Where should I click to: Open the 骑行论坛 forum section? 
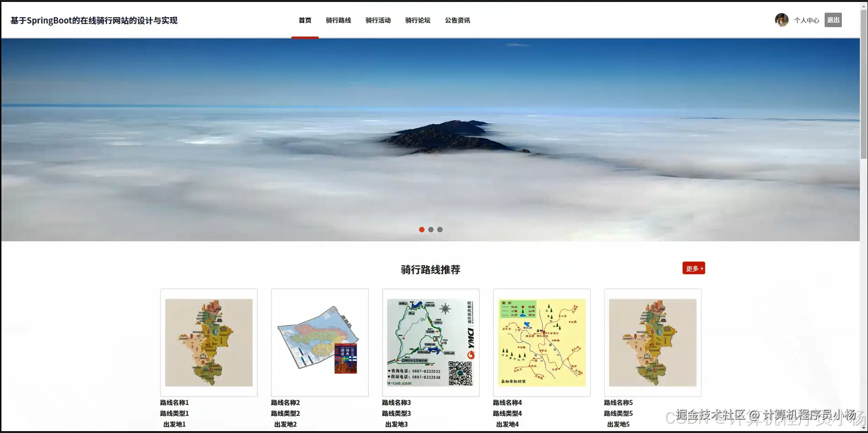point(417,20)
